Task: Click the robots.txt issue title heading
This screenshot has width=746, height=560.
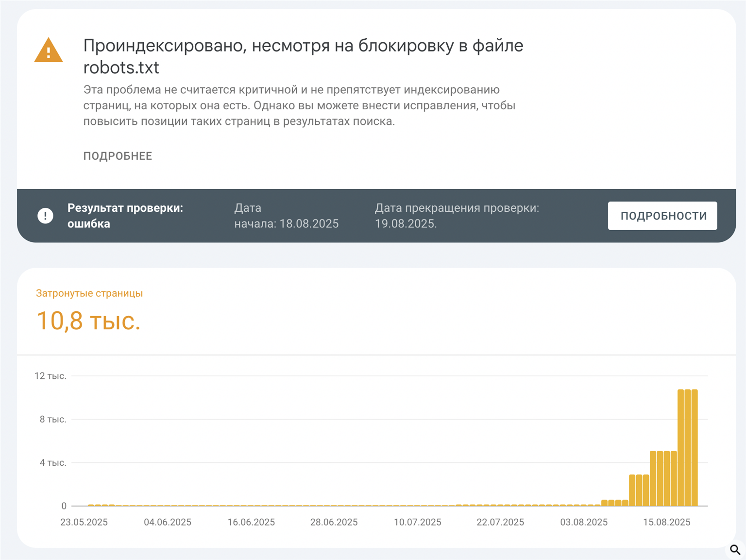Action: (303, 56)
